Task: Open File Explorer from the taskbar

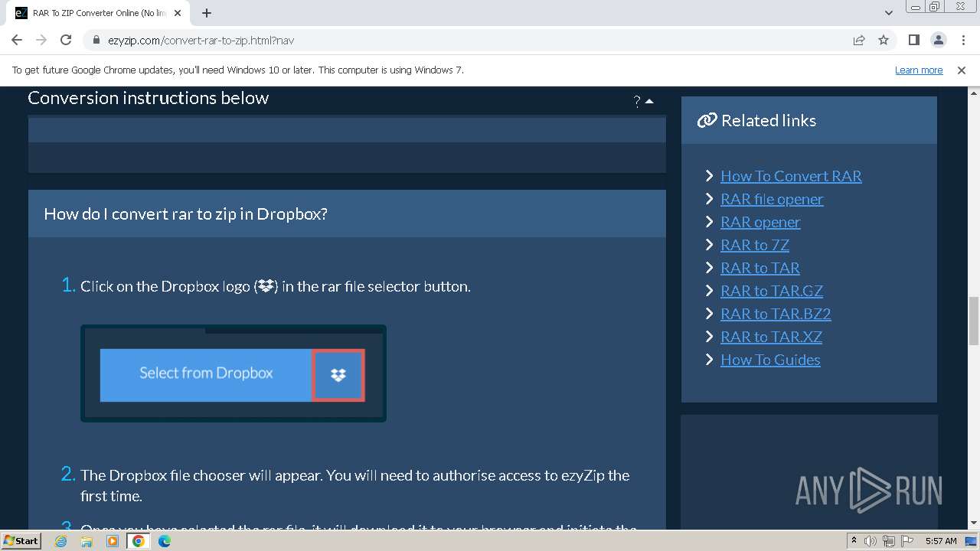Action: [x=87, y=541]
